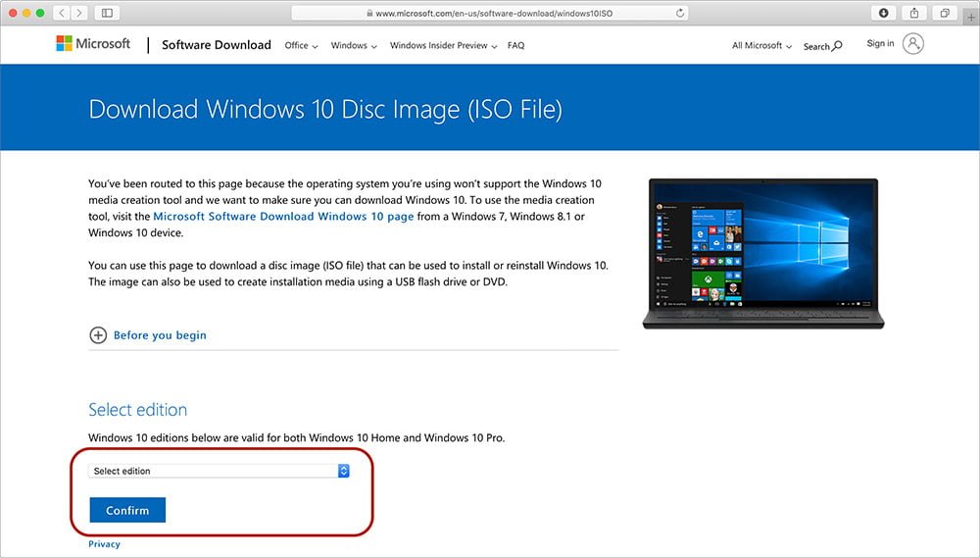Image resolution: width=980 pixels, height=558 pixels.
Task: Click Software Download header link
Action: click(x=217, y=44)
